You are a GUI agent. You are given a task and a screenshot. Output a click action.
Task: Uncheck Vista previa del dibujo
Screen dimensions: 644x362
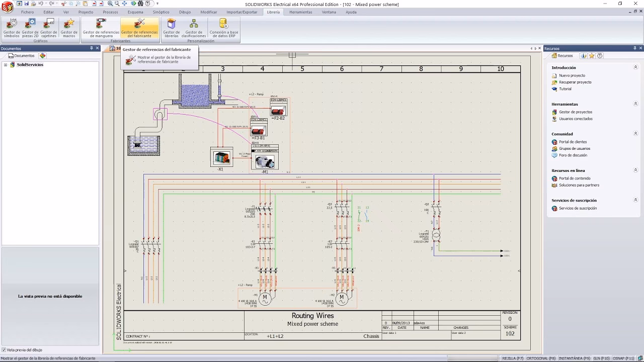(x=5, y=350)
